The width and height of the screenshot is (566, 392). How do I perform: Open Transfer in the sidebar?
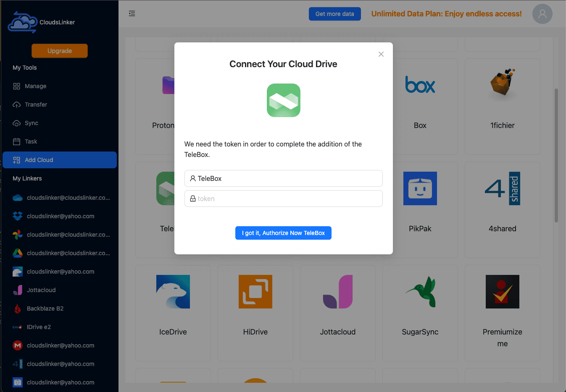coord(60,105)
